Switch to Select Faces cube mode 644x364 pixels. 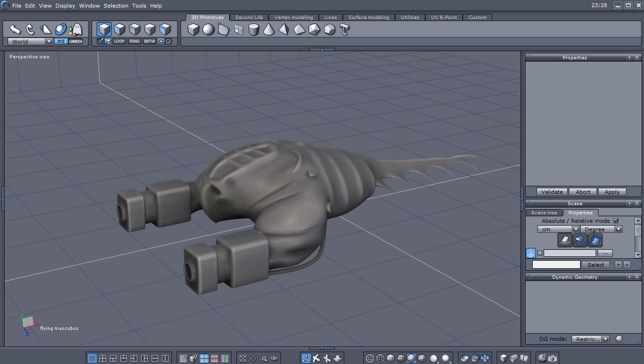tap(119, 29)
